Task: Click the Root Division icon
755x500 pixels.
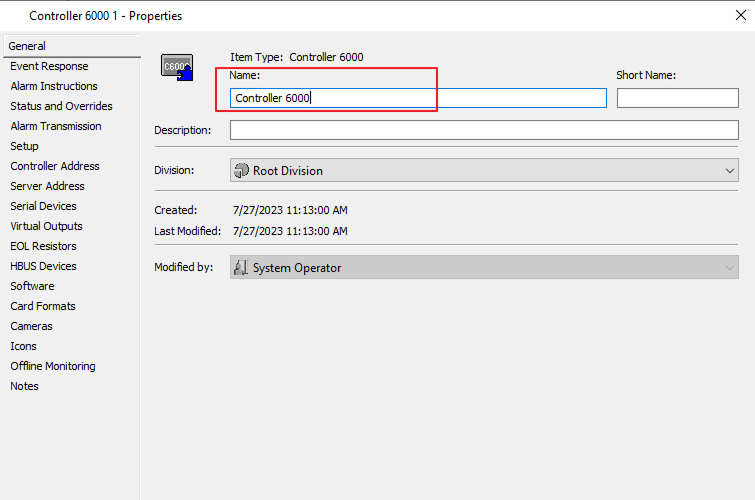Action: click(x=241, y=171)
